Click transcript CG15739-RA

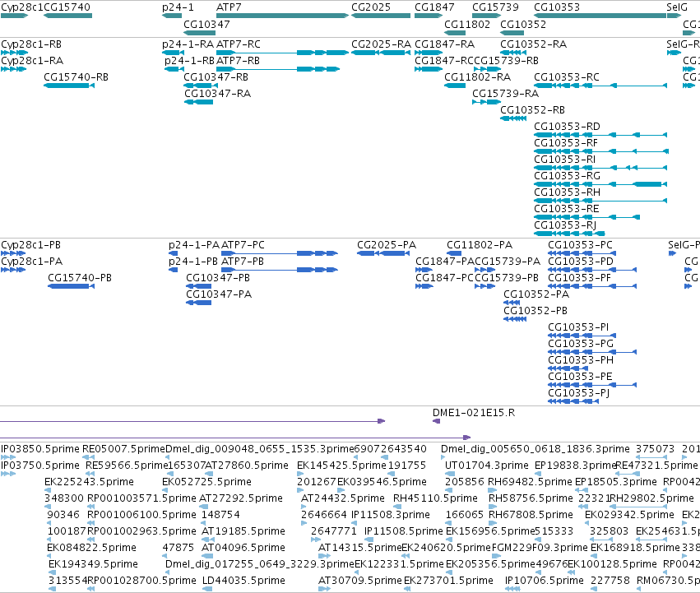click(x=487, y=102)
